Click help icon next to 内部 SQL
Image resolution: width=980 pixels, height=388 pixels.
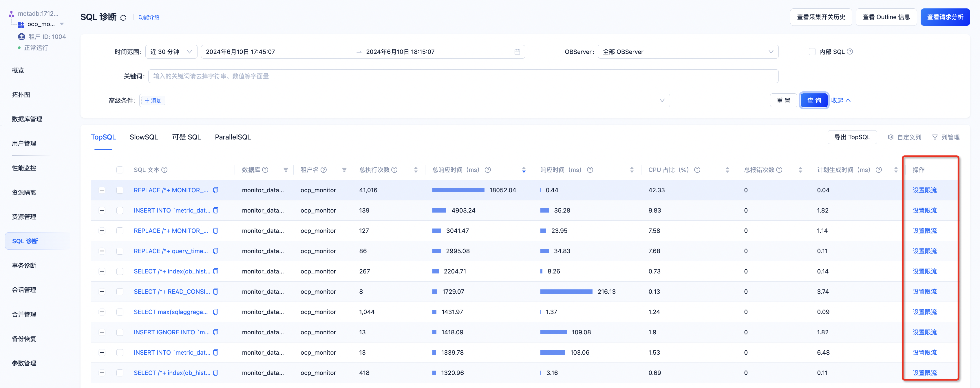pos(850,52)
